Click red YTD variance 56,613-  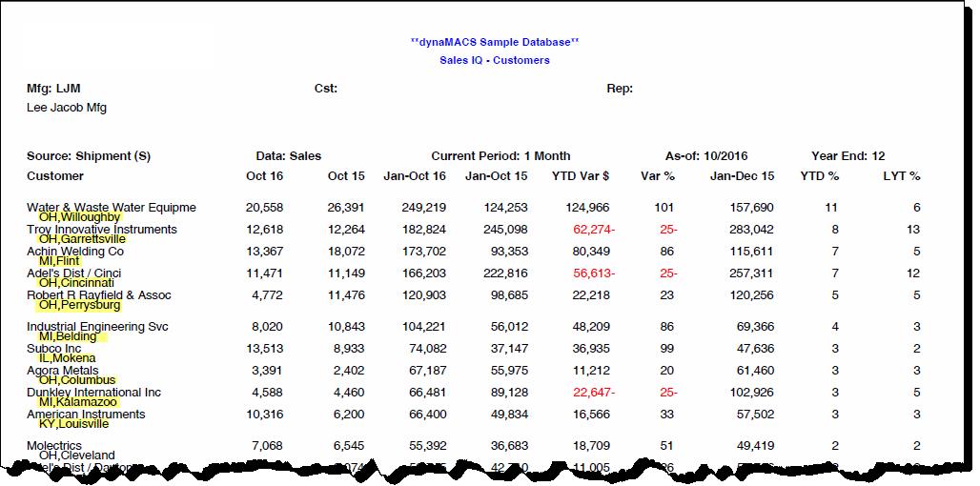594,273
